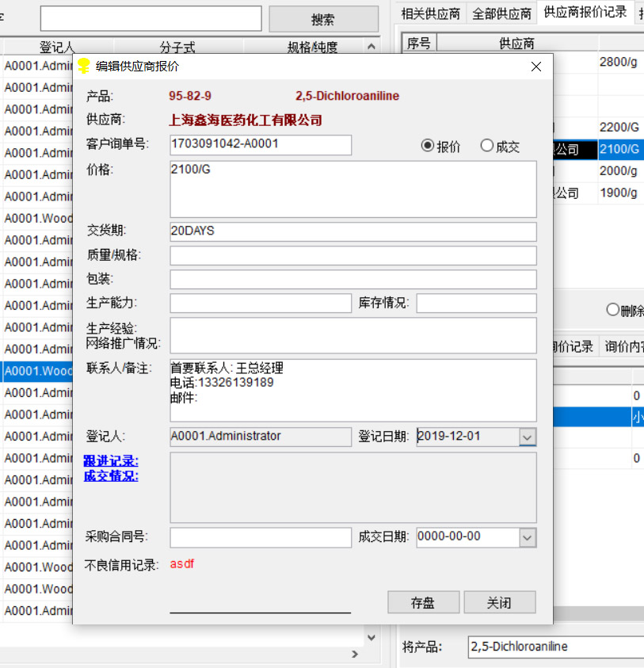Click the 搜索 search button
The width and height of the screenshot is (644, 668).
click(x=323, y=20)
